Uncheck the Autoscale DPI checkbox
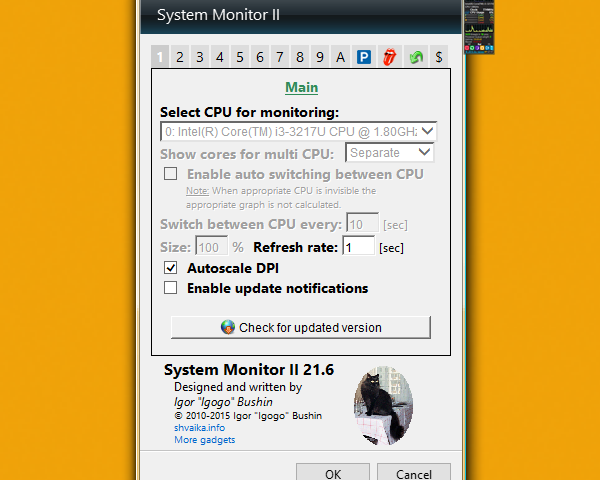Image resolution: width=600 pixels, height=480 pixels. point(170,268)
